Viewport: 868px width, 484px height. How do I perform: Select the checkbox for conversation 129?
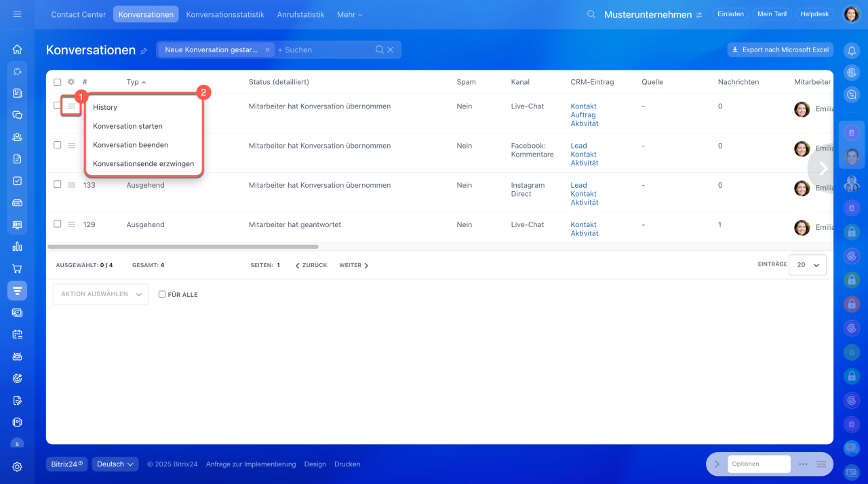click(57, 224)
